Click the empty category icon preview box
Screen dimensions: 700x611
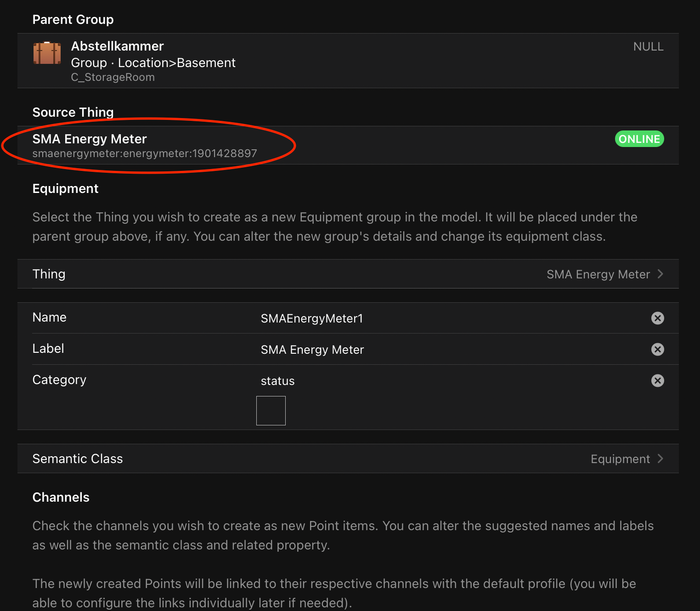pos(271,411)
